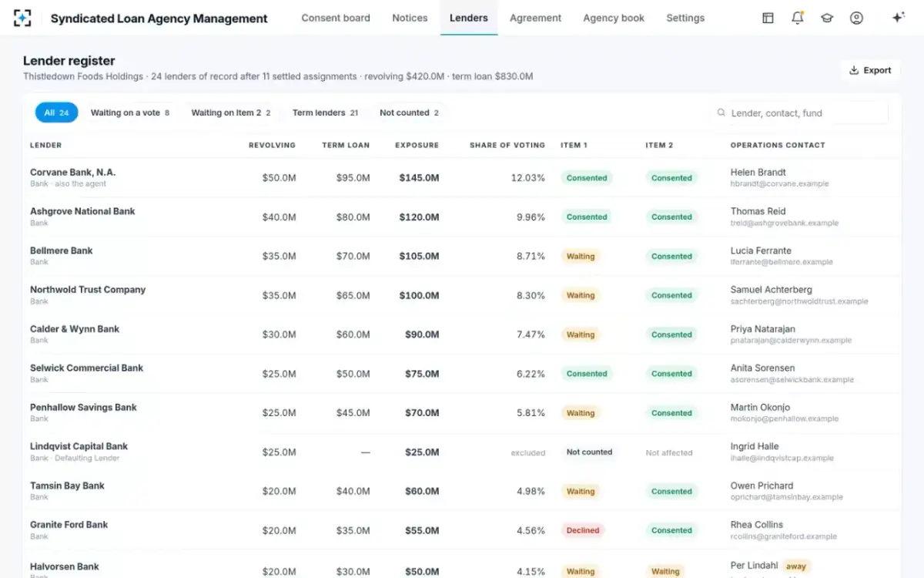Filter by Waiting on item 2
Image resolution: width=924 pixels, height=578 pixels.
point(231,113)
